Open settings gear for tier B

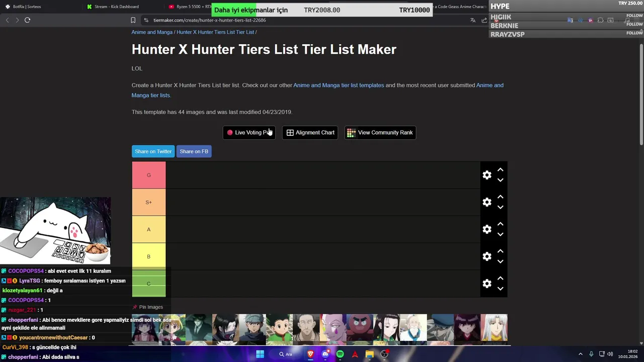[x=487, y=256]
